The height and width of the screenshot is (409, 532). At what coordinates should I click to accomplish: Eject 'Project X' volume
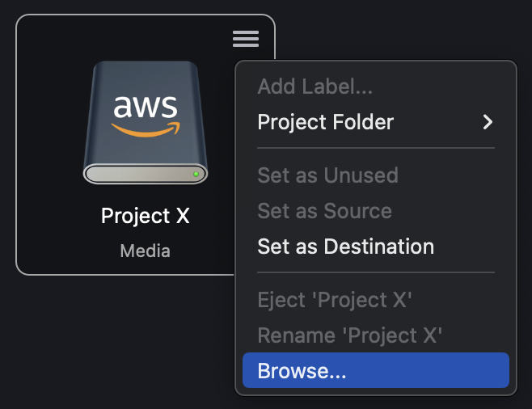335,300
